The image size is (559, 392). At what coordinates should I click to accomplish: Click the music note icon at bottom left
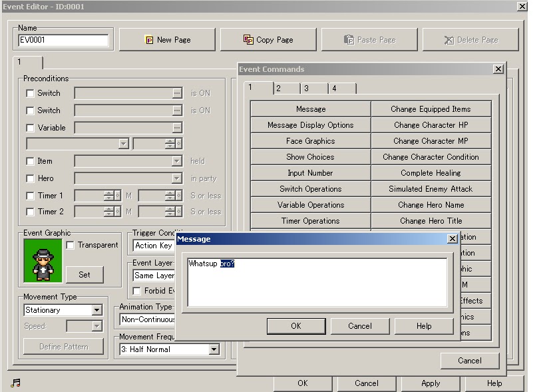click(x=16, y=383)
